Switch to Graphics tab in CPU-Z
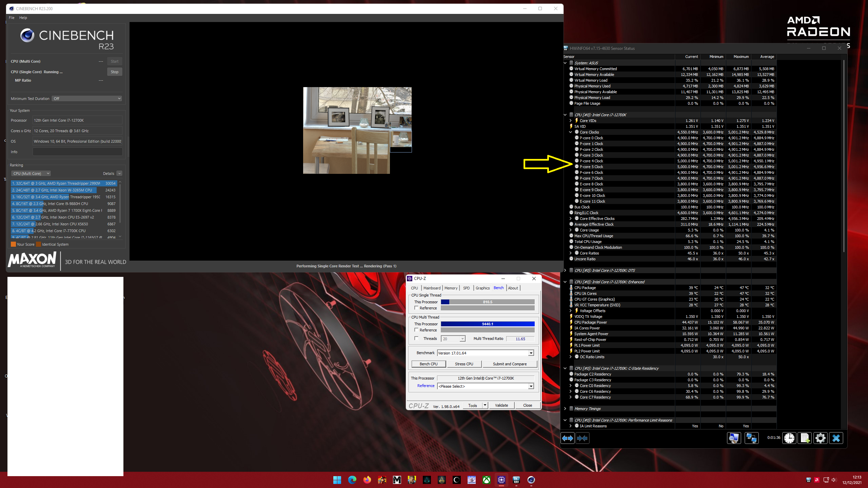The image size is (868, 488). point(482,288)
